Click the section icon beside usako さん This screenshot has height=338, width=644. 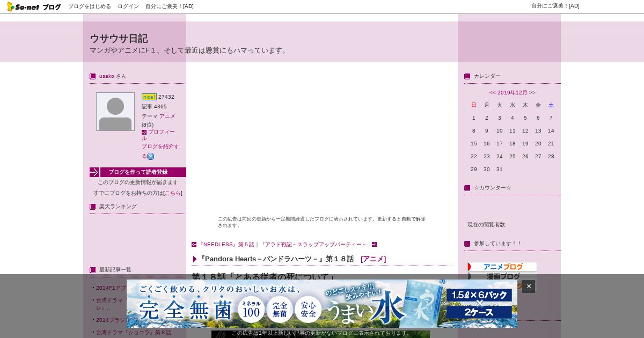pos(93,76)
